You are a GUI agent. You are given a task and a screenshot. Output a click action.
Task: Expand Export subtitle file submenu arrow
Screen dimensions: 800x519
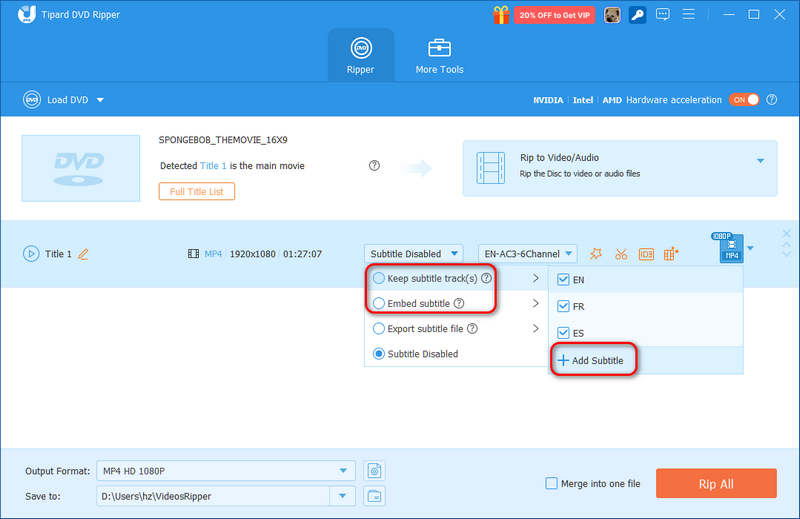[x=535, y=328]
